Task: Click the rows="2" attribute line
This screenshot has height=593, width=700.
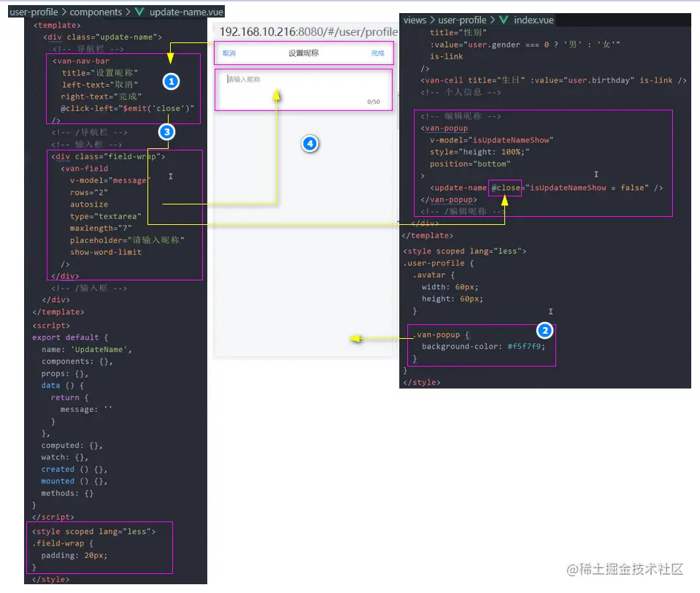Action: (x=88, y=193)
